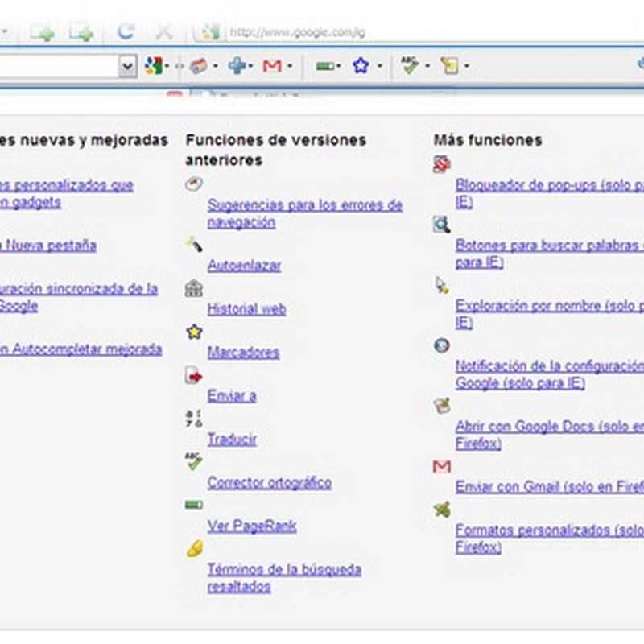
Task: Click into the address bar URL field
Action: click(x=402, y=33)
